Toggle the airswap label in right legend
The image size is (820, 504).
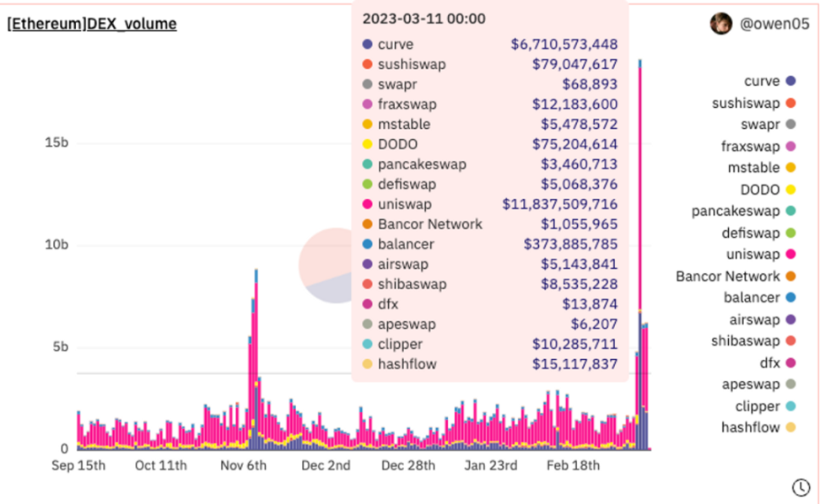(754, 319)
